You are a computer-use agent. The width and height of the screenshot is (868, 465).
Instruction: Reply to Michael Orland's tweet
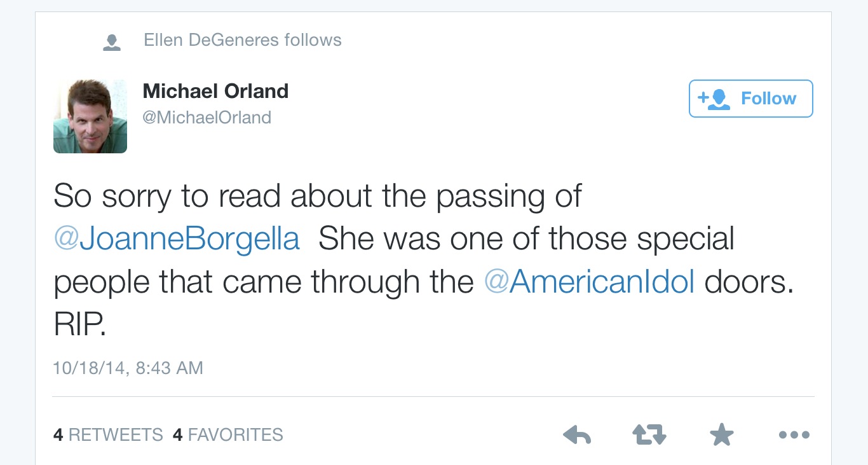577,435
